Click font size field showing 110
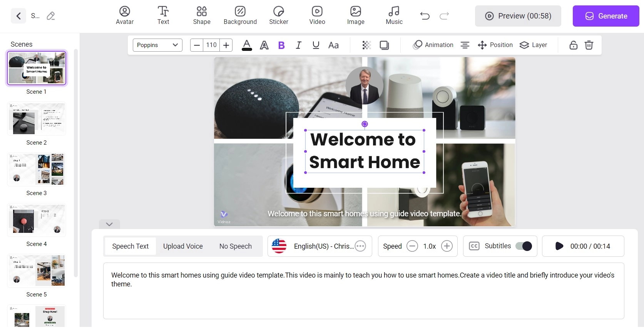Image resolution: width=644 pixels, height=330 pixels. [x=212, y=45]
